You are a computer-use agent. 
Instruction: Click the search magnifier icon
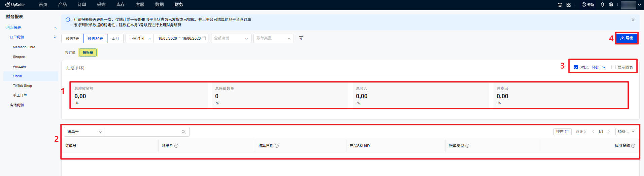pyautogui.click(x=183, y=132)
